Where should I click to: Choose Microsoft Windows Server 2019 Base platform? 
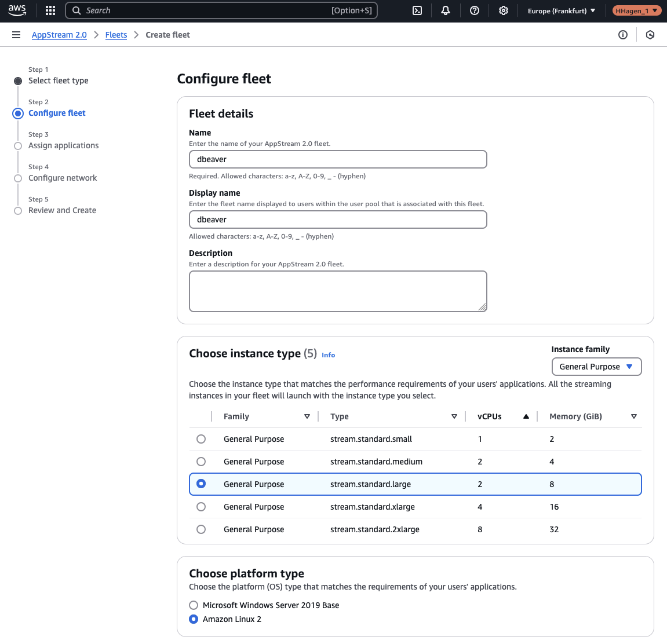coord(193,605)
